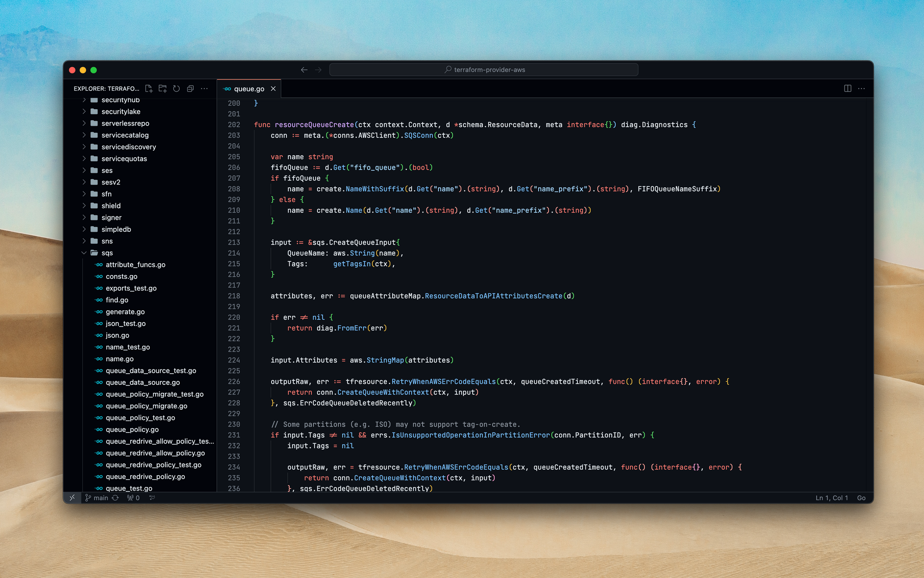Click the terraform-provider-aws search bar
The image size is (924, 578).
tap(484, 70)
